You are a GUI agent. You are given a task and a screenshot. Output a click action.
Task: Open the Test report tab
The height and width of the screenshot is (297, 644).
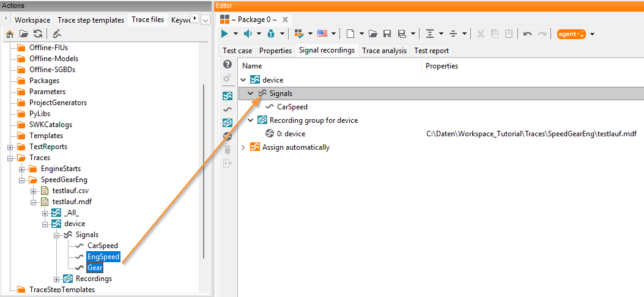point(431,51)
